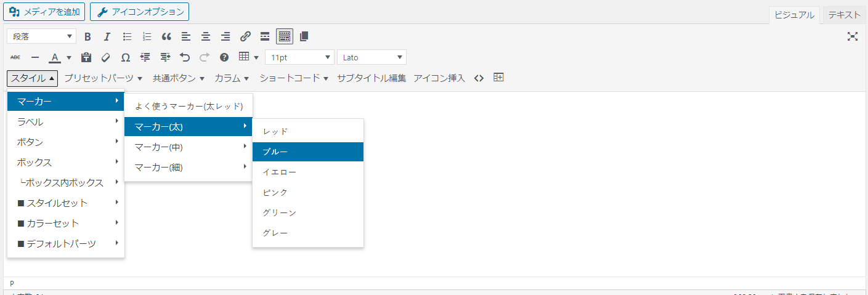Open the 共通ボタン dropdown
The width and height of the screenshot is (868, 295).
179,78
